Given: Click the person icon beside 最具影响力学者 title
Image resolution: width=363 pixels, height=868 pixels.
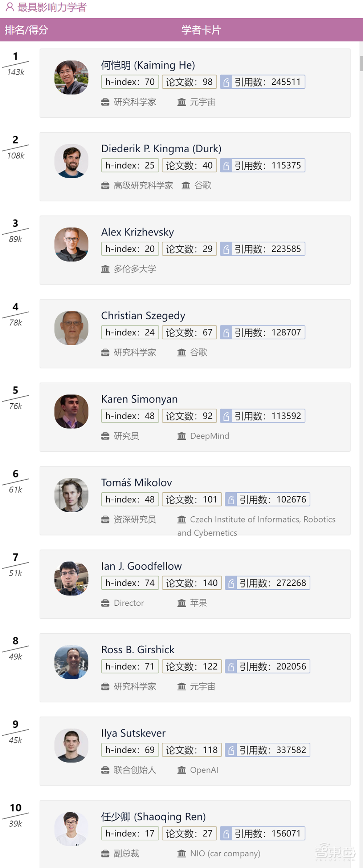Looking at the screenshot, I should (x=9, y=7).
